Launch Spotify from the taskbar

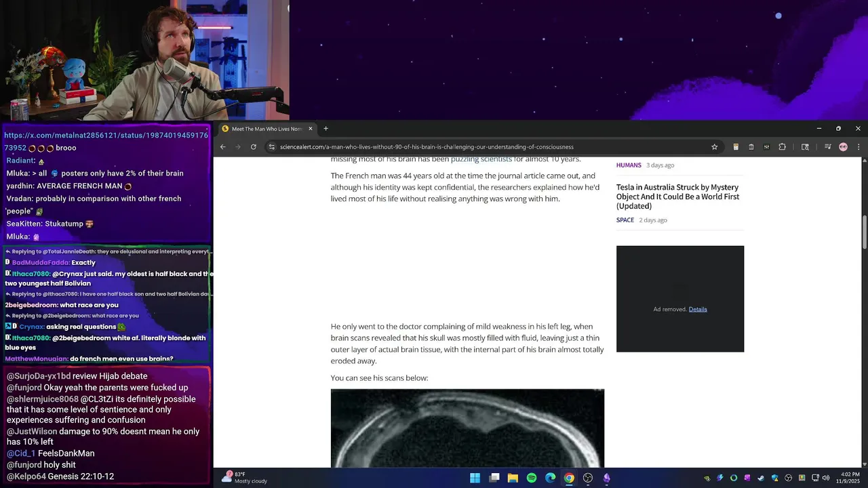[532, 478]
